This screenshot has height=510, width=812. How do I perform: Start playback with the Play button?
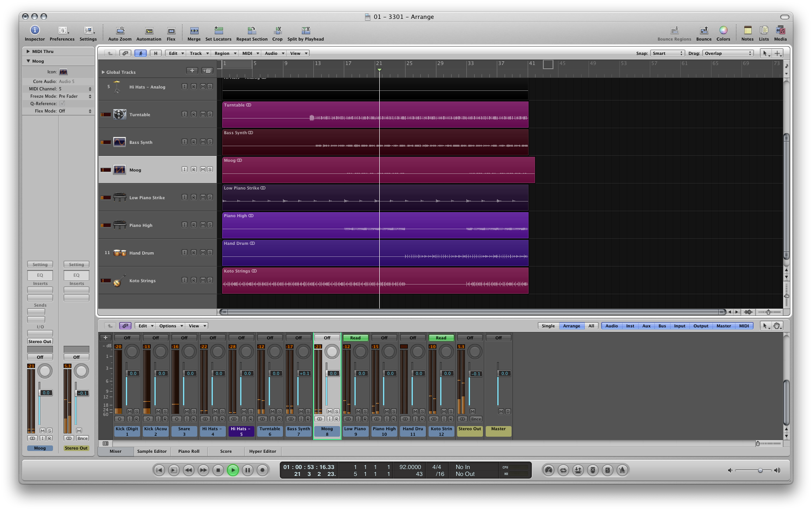(233, 470)
